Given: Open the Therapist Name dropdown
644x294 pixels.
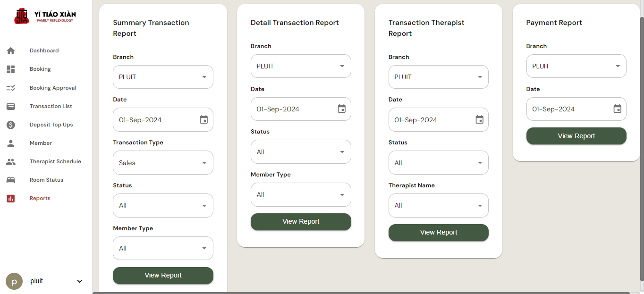Looking at the screenshot, I should click(438, 206).
